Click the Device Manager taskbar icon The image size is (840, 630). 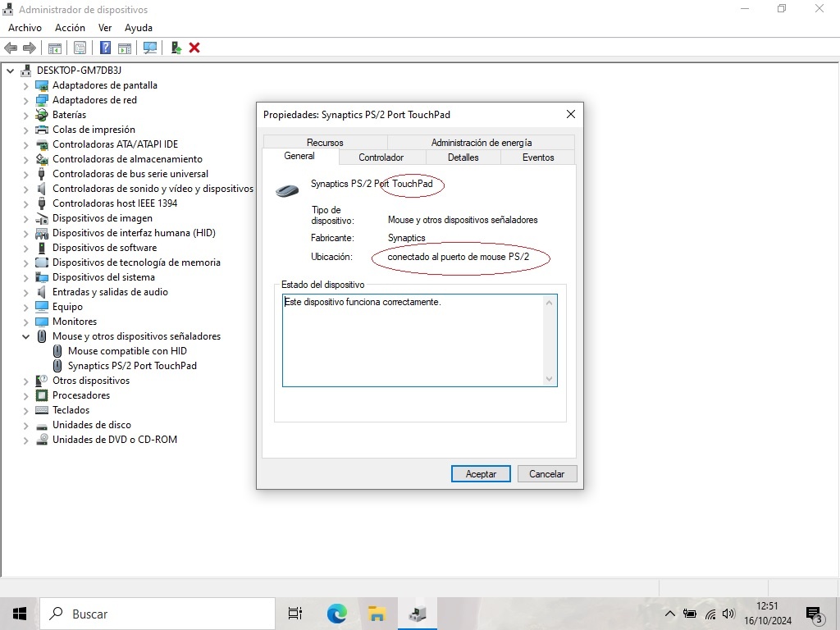click(x=418, y=614)
